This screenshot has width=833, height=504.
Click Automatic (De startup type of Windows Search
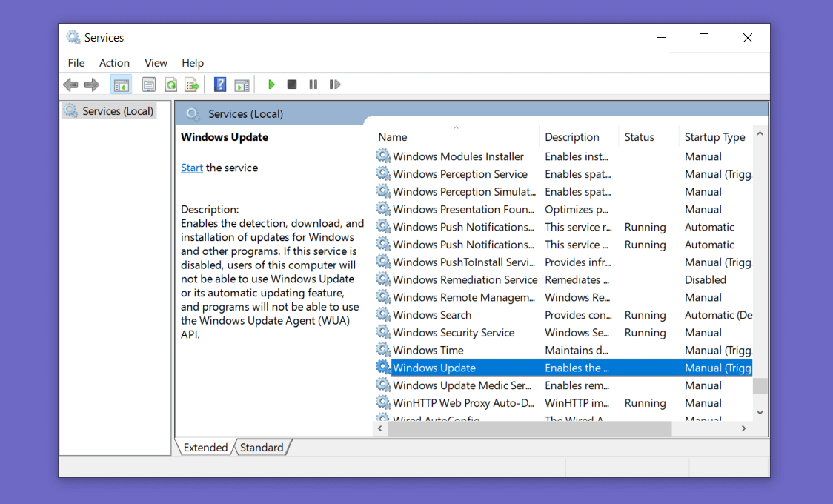pyautogui.click(x=718, y=315)
